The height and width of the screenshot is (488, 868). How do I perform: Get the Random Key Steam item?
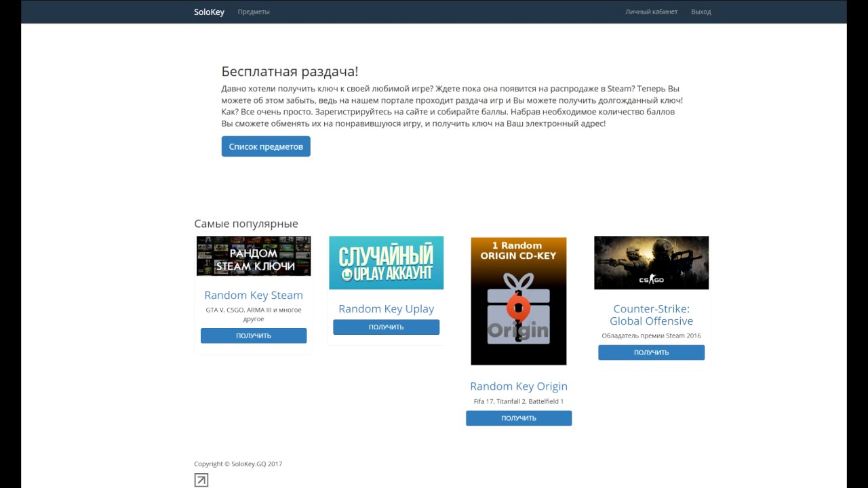254,335
